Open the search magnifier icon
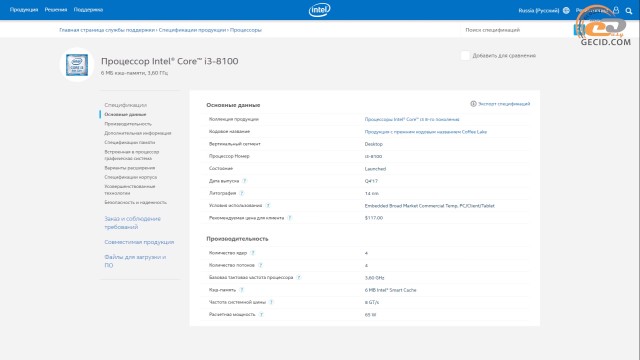Viewport: 640px width, 360px height. (x=629, y=11)
